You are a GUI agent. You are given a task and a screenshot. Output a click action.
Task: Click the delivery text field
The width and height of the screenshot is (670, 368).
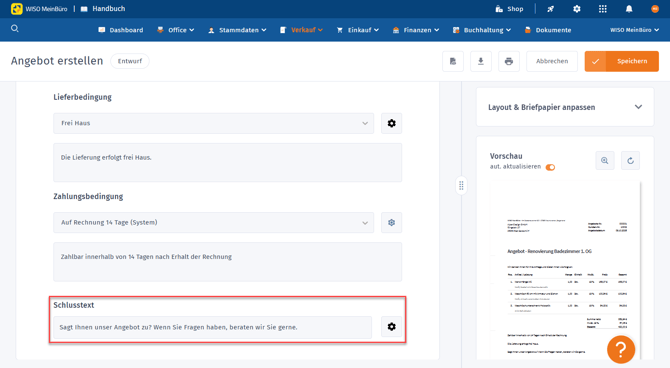[227, 162]
